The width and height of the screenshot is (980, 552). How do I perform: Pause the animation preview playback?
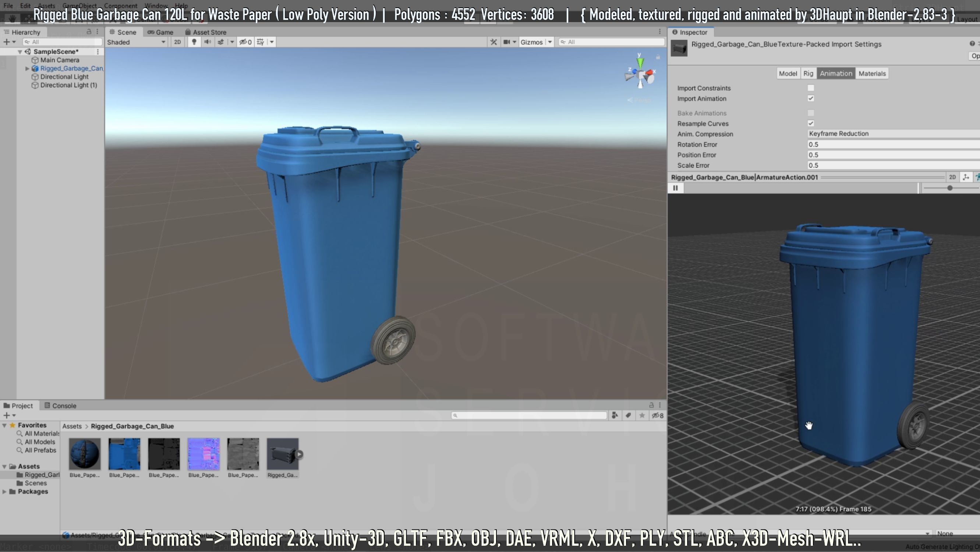pos(676,188)
